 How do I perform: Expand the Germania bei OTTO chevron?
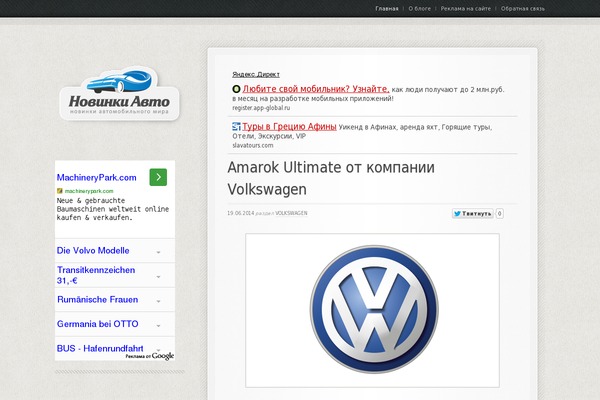(158, 325)
